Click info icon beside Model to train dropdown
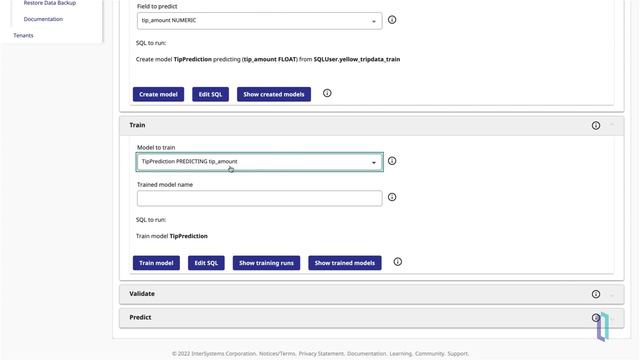This screenshot has width=640, height=360. tap(392, 161)
